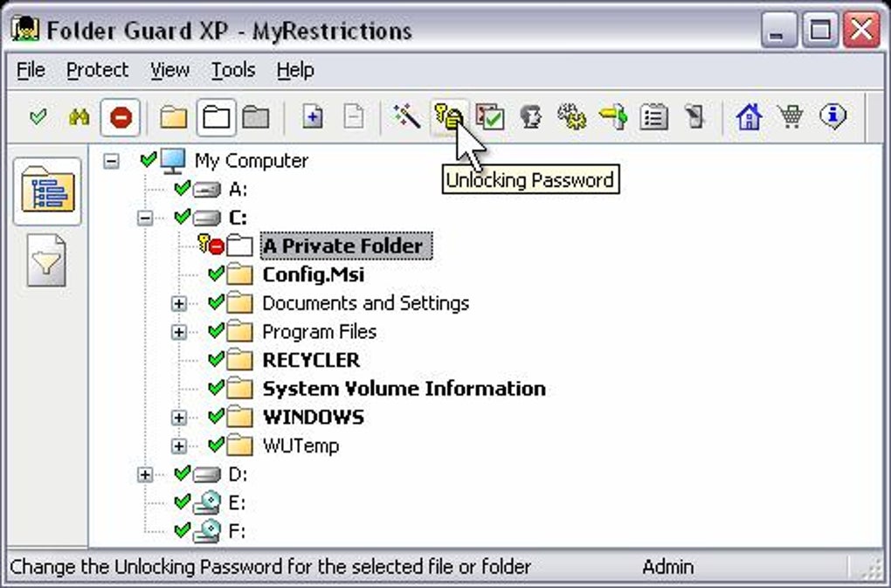Open the File menu
The image size is (891, 588).
coord(31,71)
